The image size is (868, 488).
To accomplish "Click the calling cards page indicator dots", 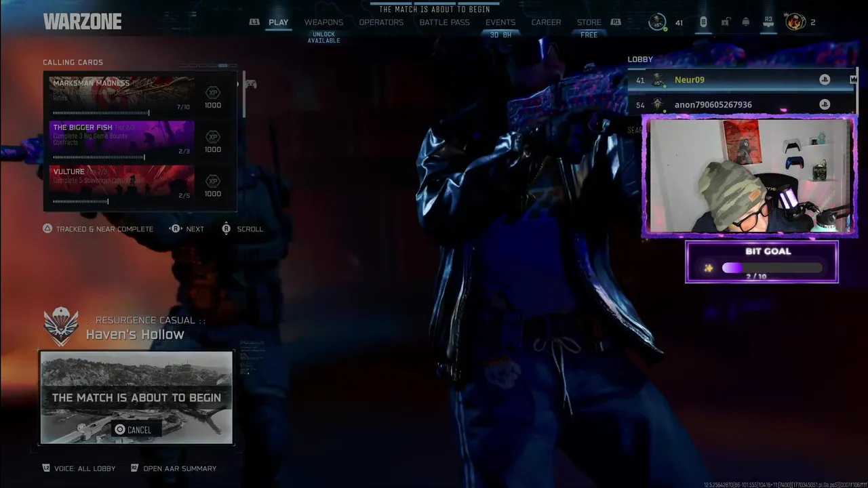I will point(208,66).
